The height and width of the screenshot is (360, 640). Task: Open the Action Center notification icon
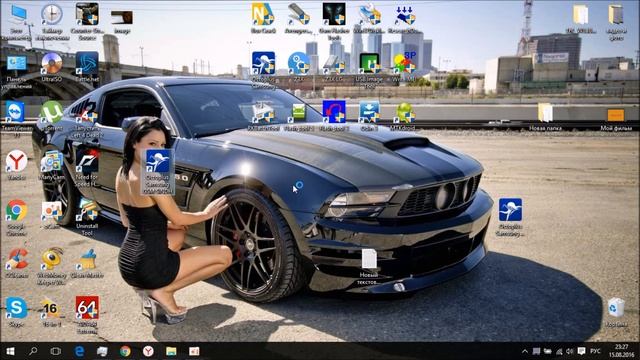[x=581, y=351]
